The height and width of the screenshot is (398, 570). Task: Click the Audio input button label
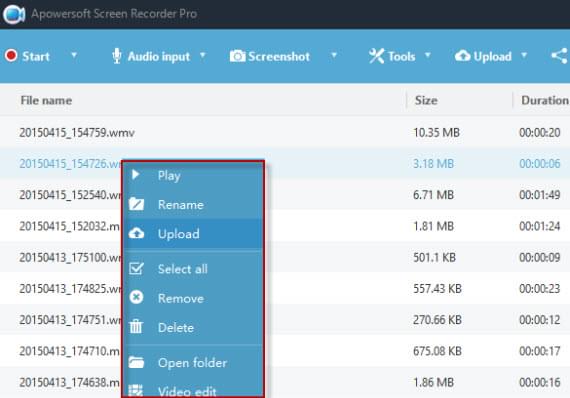pyautogui.click(x=158, y=56)
